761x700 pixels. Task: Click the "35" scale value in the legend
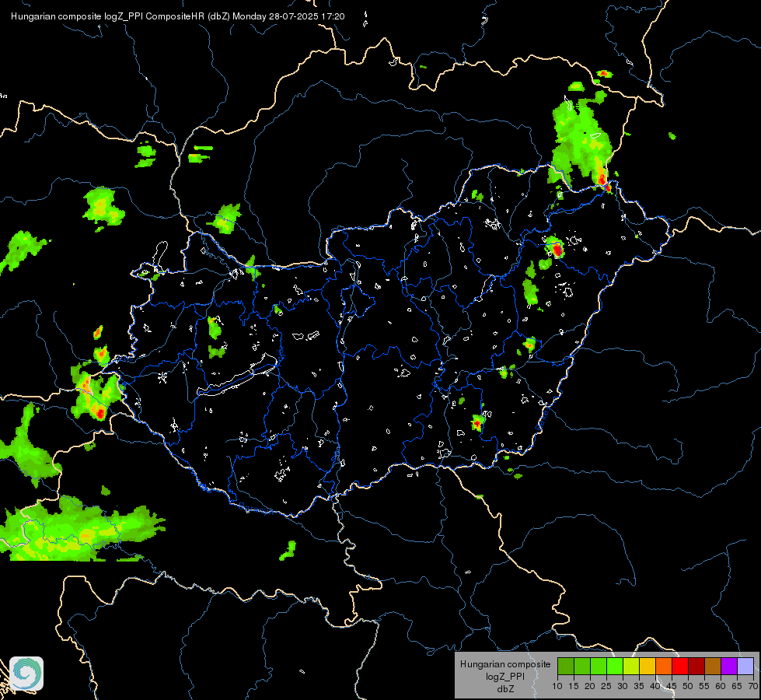point(639,687)
